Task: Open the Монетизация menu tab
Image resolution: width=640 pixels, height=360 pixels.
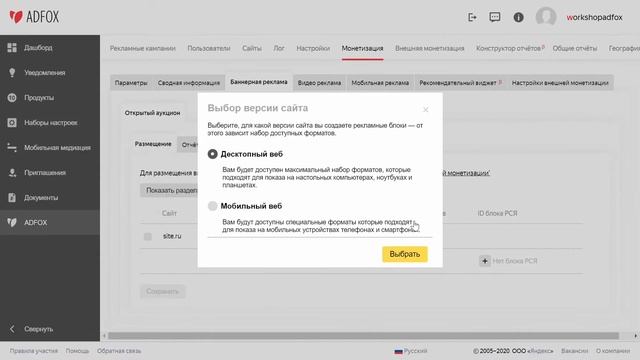Action: coord(362,48)
